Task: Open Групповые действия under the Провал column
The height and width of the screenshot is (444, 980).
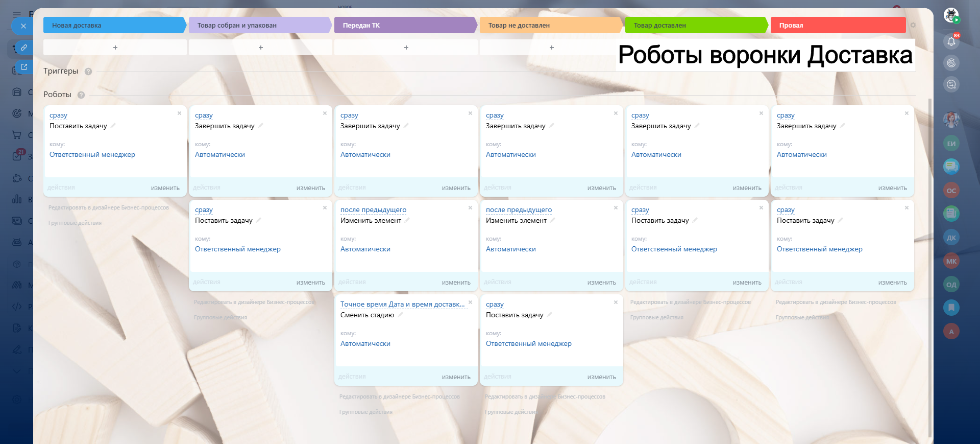Action: [x=802, y=317]
